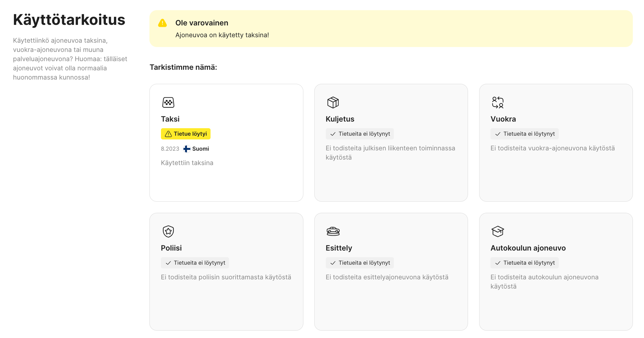This screenshot has height=338, width=644.
Task: Click the Finnish flag icon
Action: coord(186,149)
